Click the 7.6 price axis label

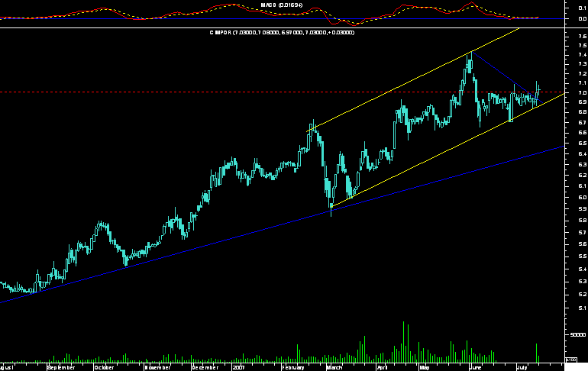pos(583,37)
